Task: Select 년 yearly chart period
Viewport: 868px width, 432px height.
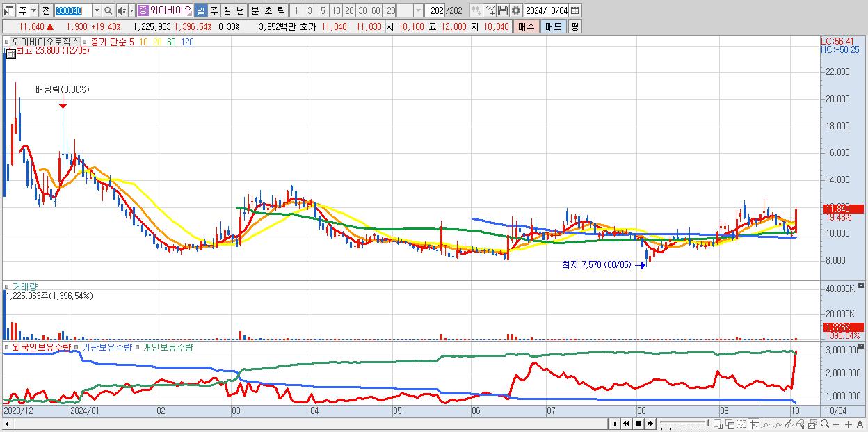Action: (240, 10)
